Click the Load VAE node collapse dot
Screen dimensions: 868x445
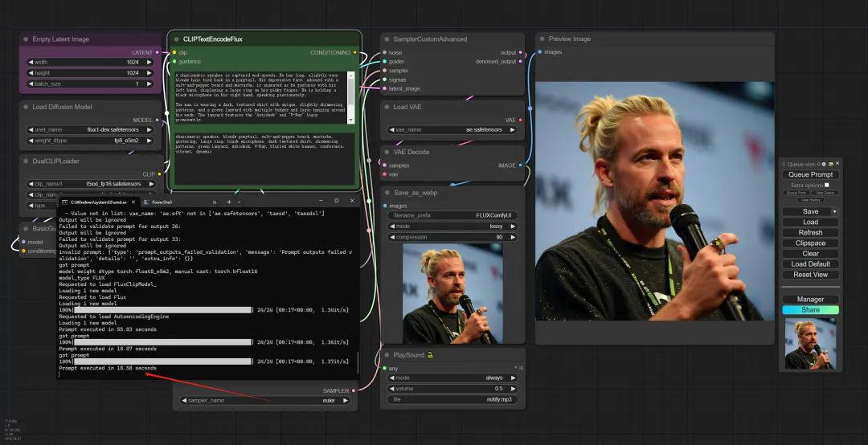[387, 107]
